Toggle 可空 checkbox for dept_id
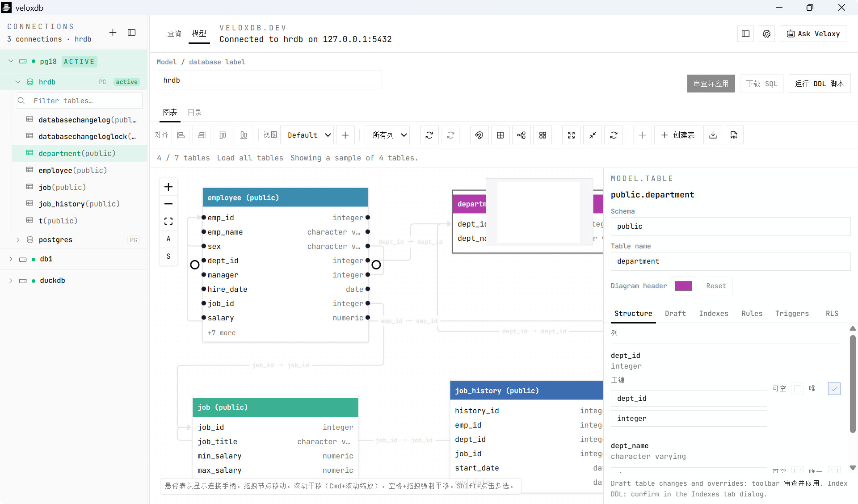Viewport: 858px width, 504px height. pyautogui.click(x=798, y=389)
